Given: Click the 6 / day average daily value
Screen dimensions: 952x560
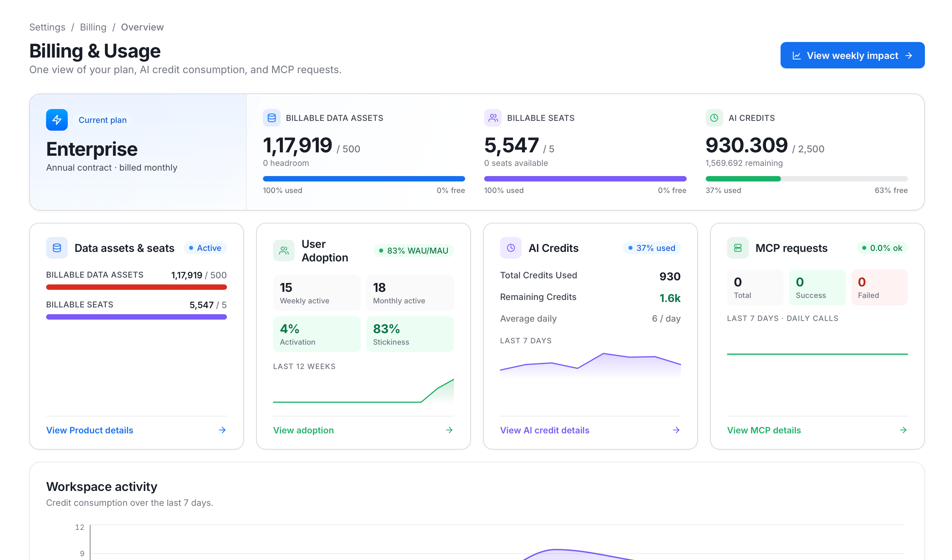Looking at the screenshot, I should [x=666, y=318].
